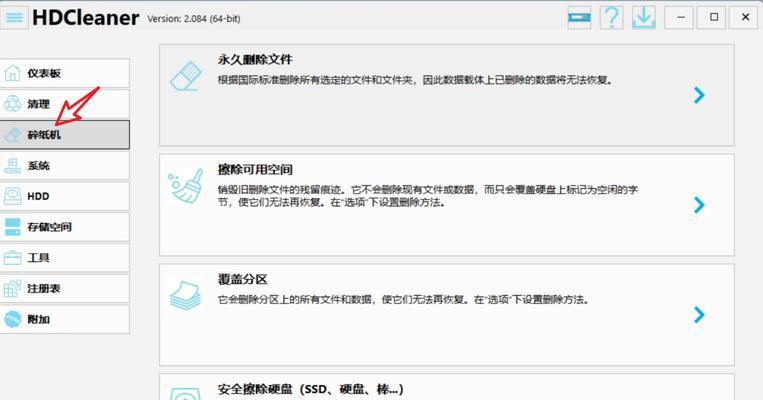Viewport: 763px width, 400px height.
Task: Click the storage icon beside 存储空间
Action: point(12,227)
